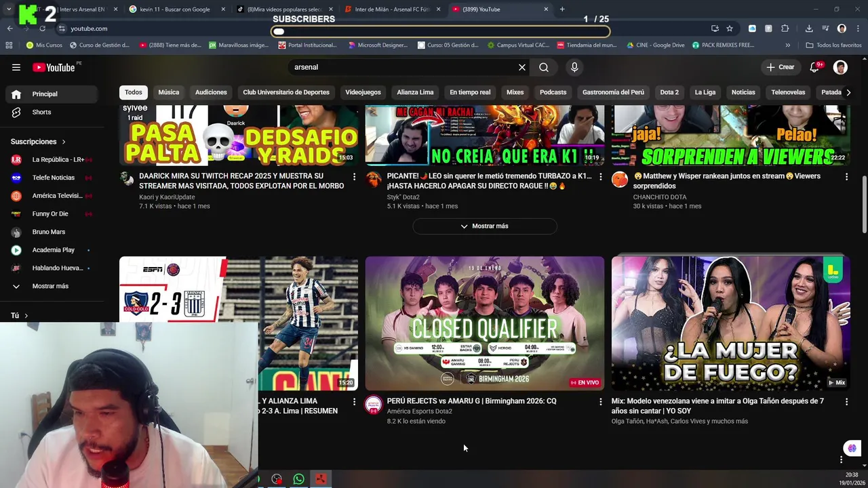
Task: Open the Chrome apps grid in bookmarks bar
Action: point(9,45)
